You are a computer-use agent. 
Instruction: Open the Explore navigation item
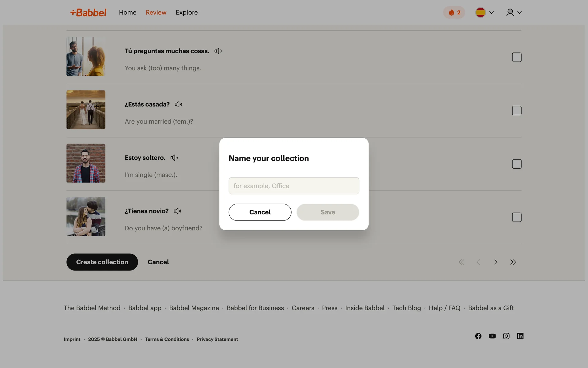187,13
